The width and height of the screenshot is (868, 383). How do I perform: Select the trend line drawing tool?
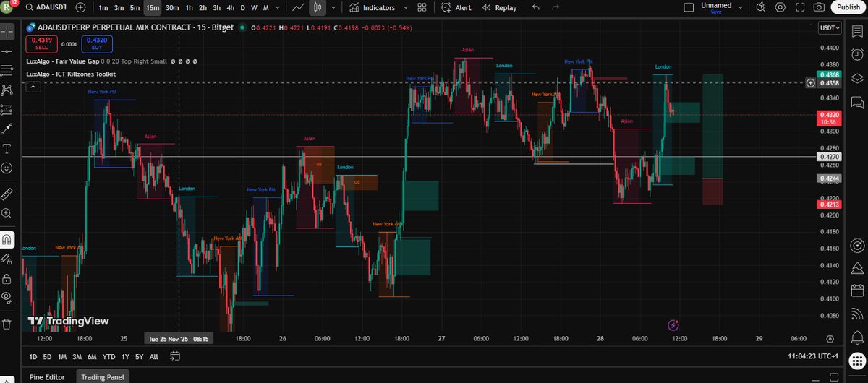pos(7,51)
